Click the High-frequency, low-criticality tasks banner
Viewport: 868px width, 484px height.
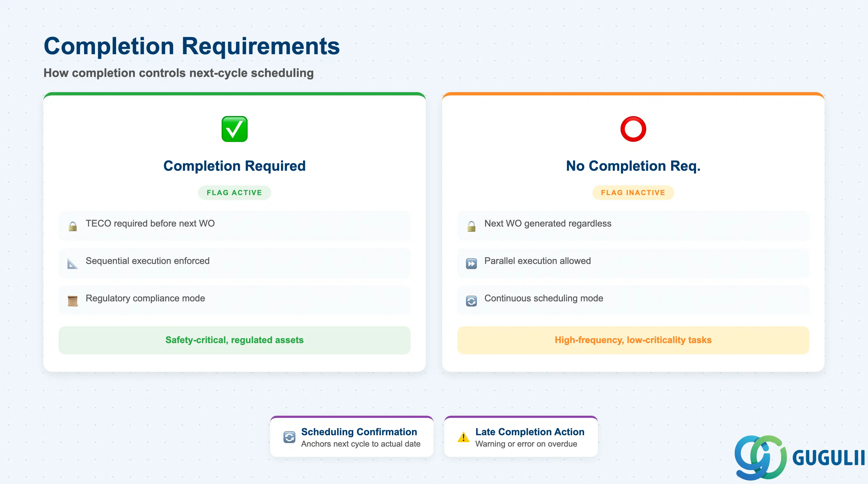pyautogui.click(x=633, y=340)
